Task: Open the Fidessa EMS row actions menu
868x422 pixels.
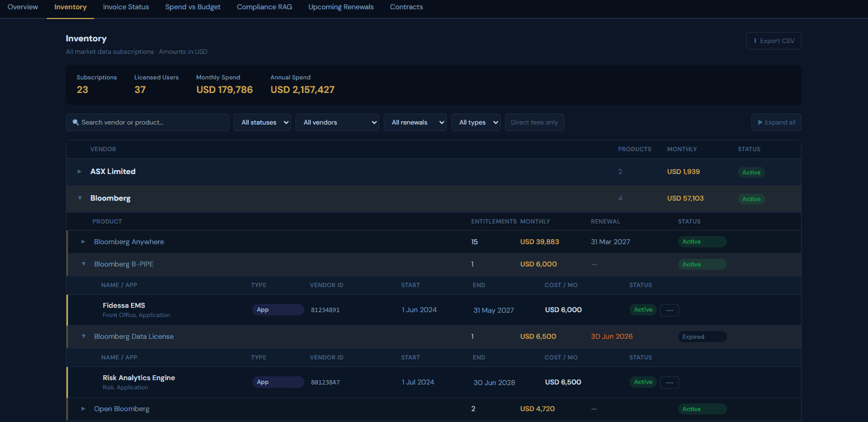Action: (x=669, y=310)
